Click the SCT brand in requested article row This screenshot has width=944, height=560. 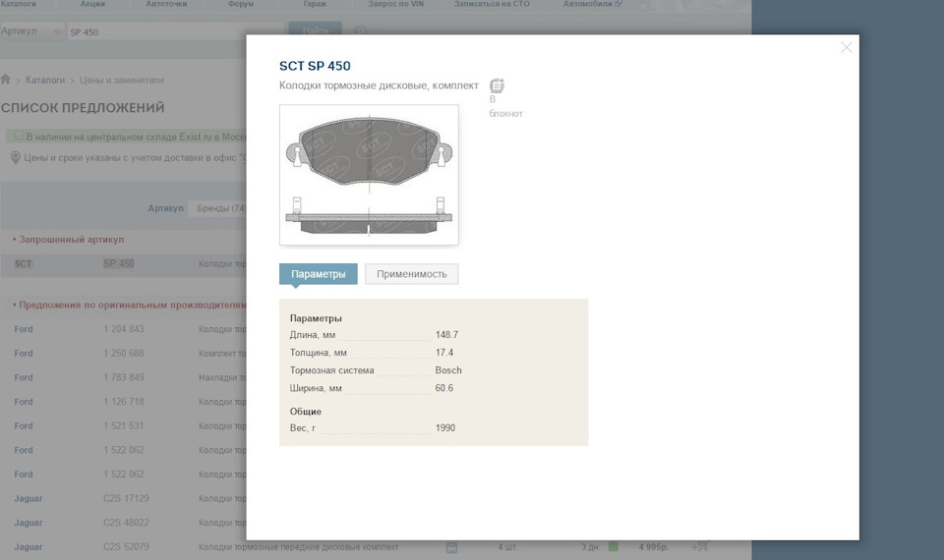(24, 263)
